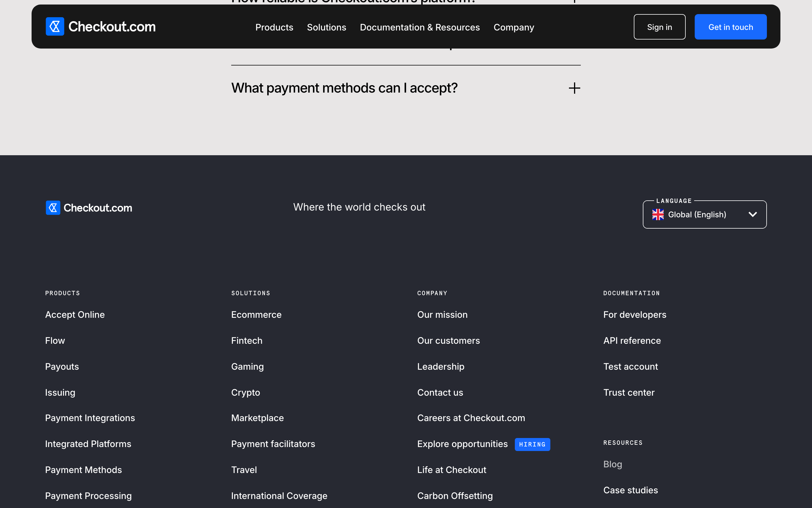
Task: Open the Payment facilitators link
Action: click(x=273, y=444)
